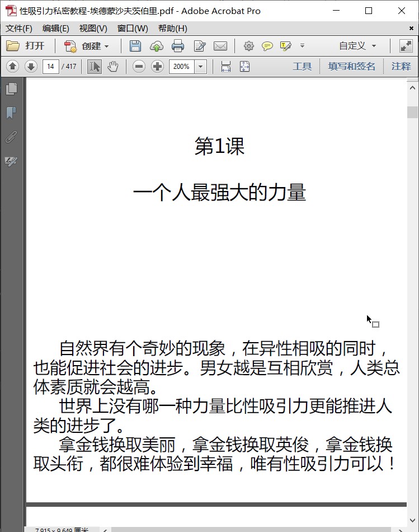Open the 注释 pane
Image resolution: width=419 pixels, height=532 pixels.
(x=401, y=66)
